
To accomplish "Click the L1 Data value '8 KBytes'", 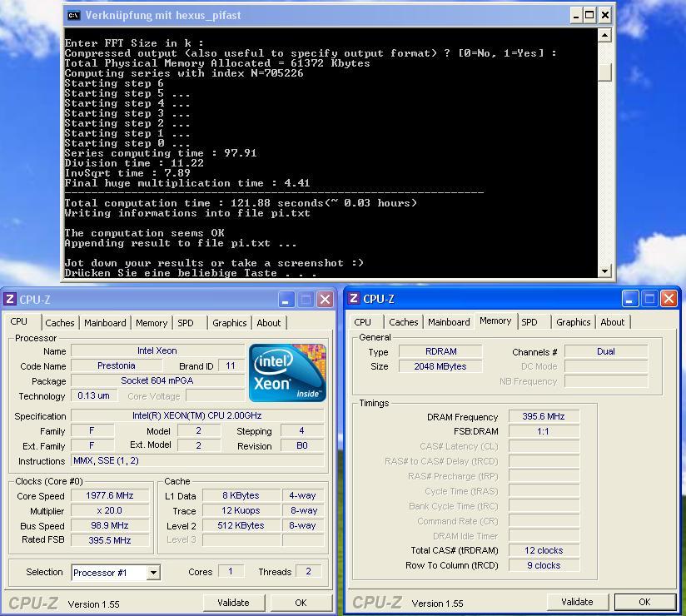I will pyautogui.click(x=241, y=495).
